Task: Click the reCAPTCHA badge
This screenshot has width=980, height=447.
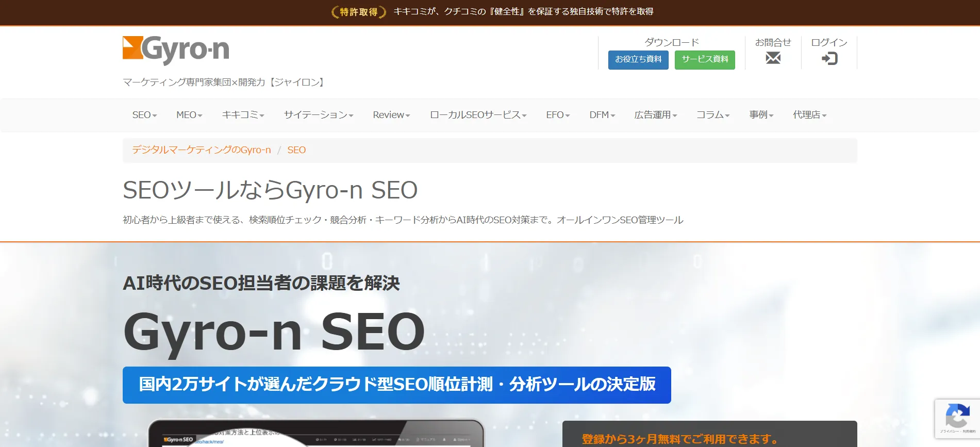Action: tap(957, 419)
